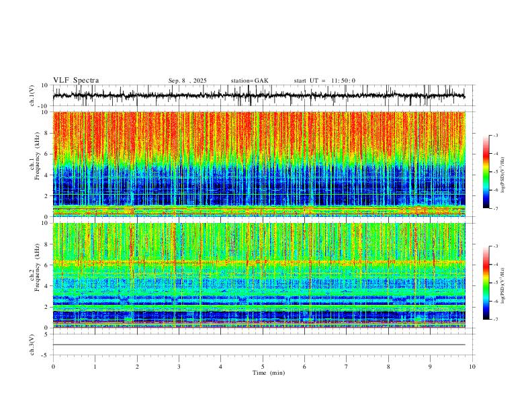This screenshot has height=411, width=532.
Task: Click time axis tick label "9"
Action: point(430,367)
